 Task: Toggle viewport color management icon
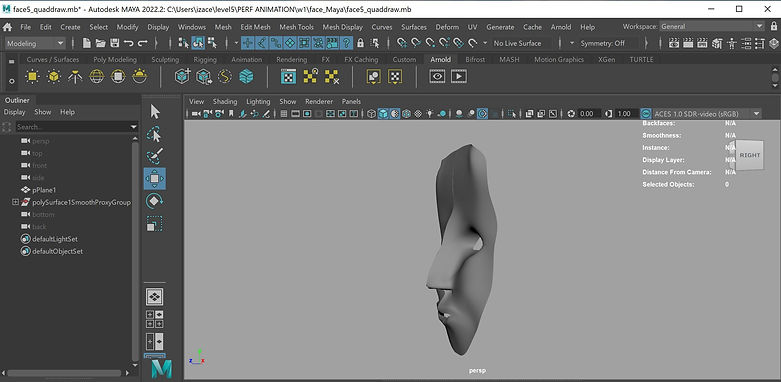click(646, 114)
